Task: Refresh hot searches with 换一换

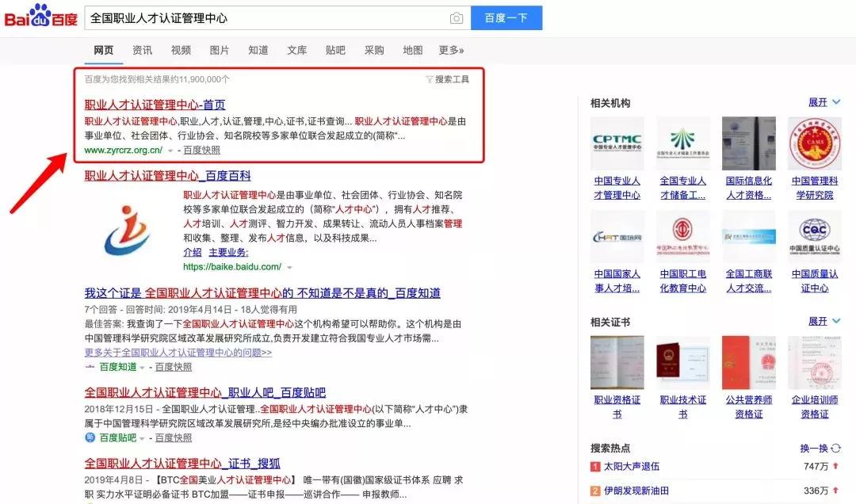Action: [820, 449]
